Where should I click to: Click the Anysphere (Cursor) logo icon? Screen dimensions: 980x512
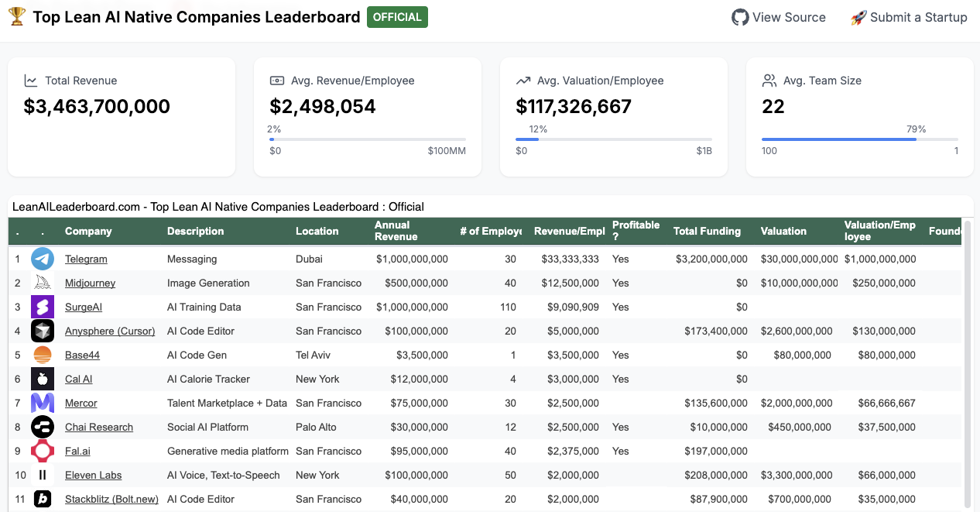point(43,331)
